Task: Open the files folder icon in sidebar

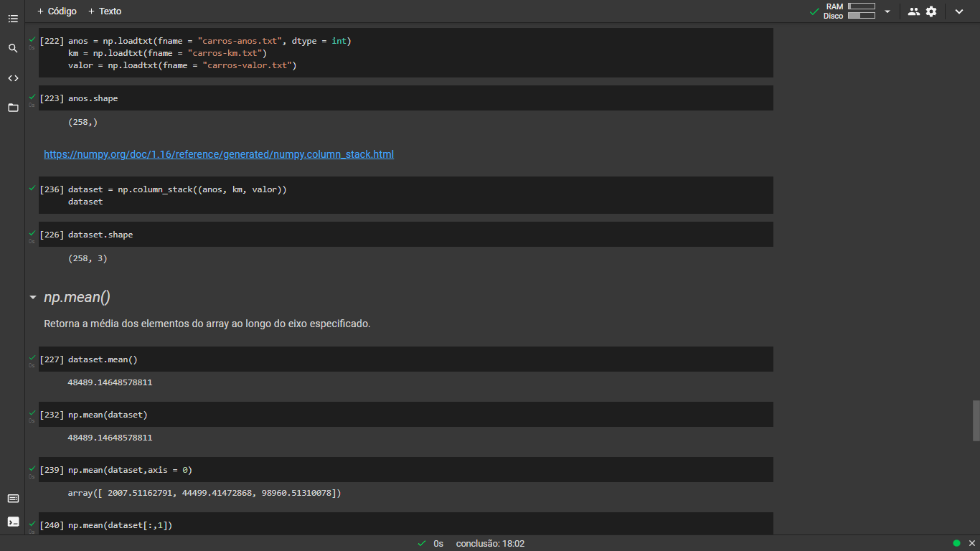Action: click(x=13, y=108)
